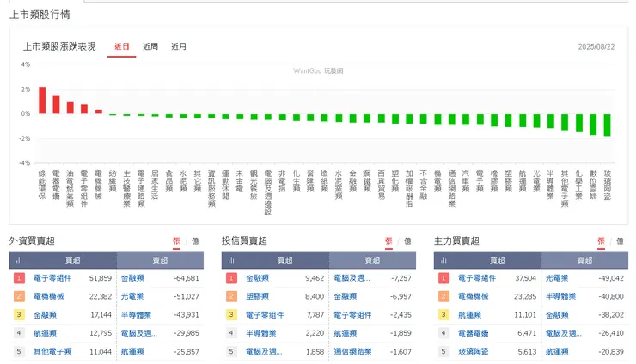This screenshot has width=636, height=364.
Task: Click yellow rank 3 badge in 外資買賣超 table
Action: (x=19, y=314)
